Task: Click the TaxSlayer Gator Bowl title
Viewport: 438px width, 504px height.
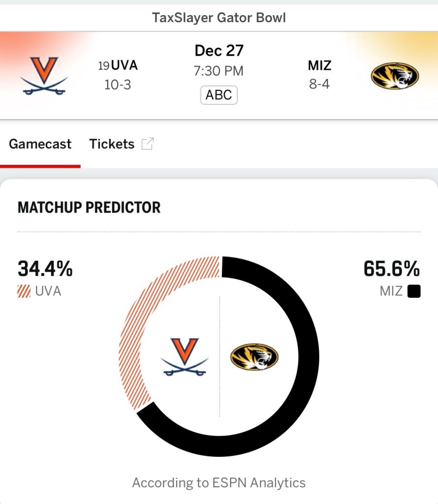Action: click(x=219, y=18)
